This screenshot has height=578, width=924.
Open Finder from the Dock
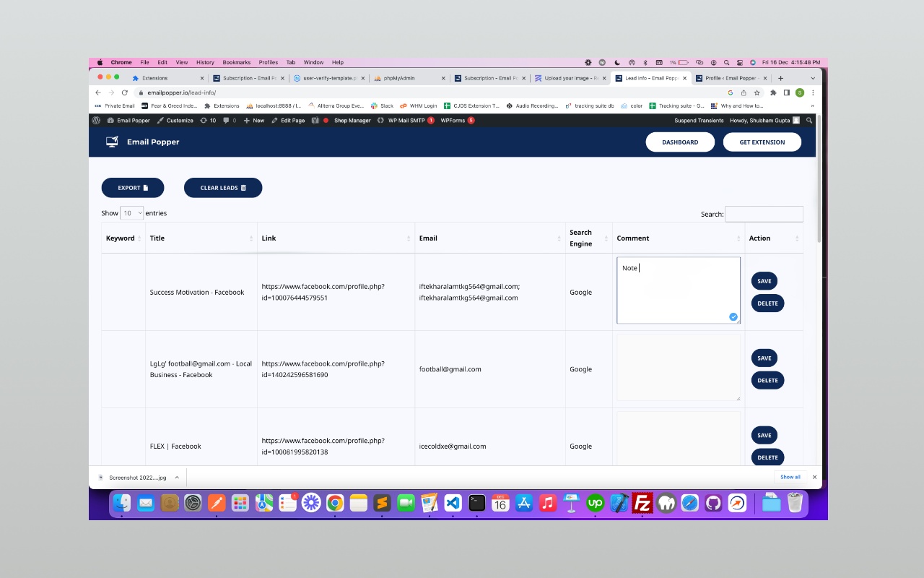coord(123,502)
